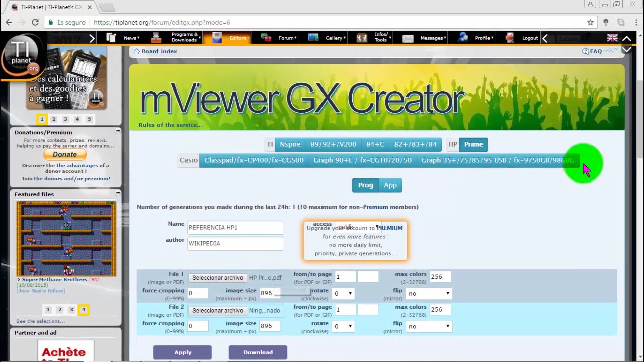The image size is (644, 362).
Task: Select a file for File 1
Action: click(x=217, y=278)
